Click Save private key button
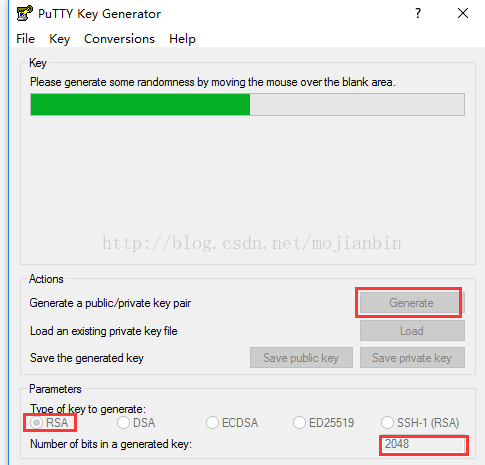Image resolution: width=485 pixels, height=465 pixels. click(412, 358)
